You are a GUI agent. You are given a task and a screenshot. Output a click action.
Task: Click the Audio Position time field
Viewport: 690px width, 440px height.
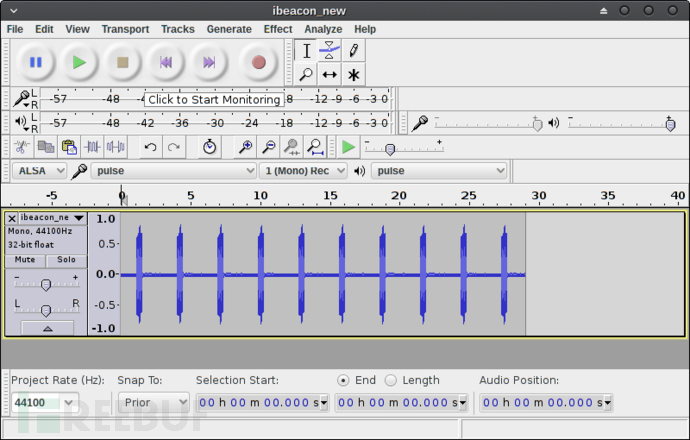click(x=546, y=403)
